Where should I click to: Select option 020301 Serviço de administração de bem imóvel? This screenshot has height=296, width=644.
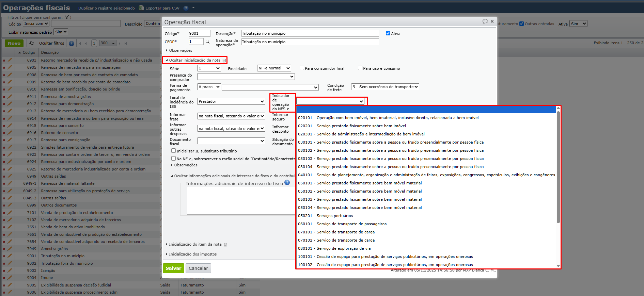[x=426, y=134]
